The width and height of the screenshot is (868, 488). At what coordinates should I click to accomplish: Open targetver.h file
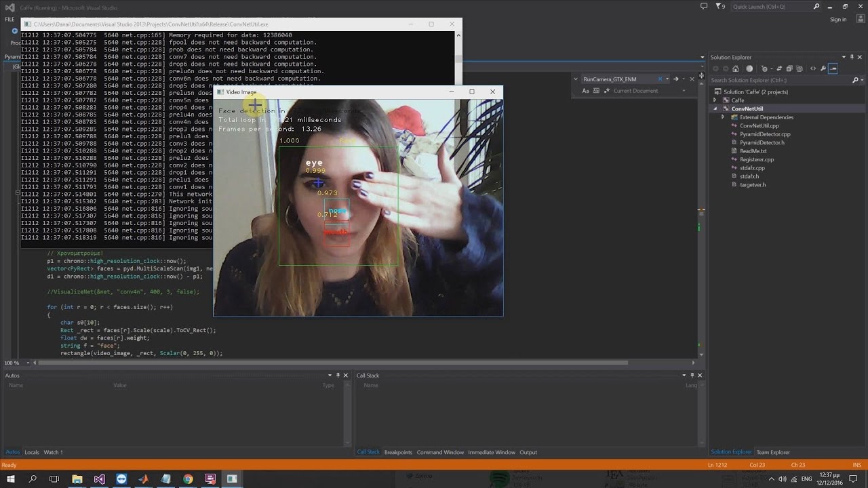click(x=753, y=184)
